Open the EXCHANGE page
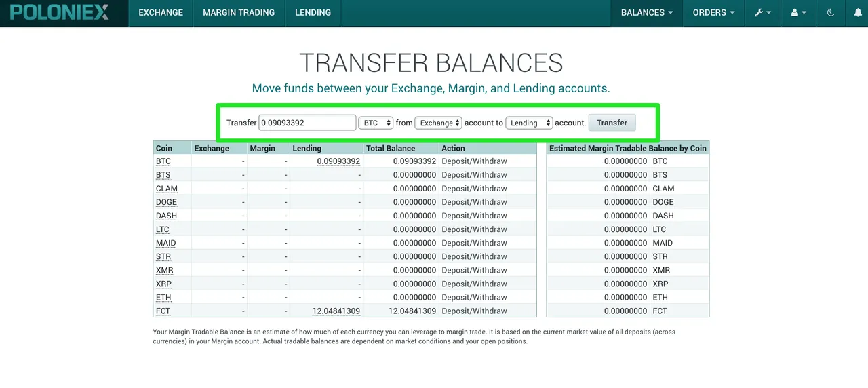The height and width of the screenshot is (388, 868). tap(161, 13)
